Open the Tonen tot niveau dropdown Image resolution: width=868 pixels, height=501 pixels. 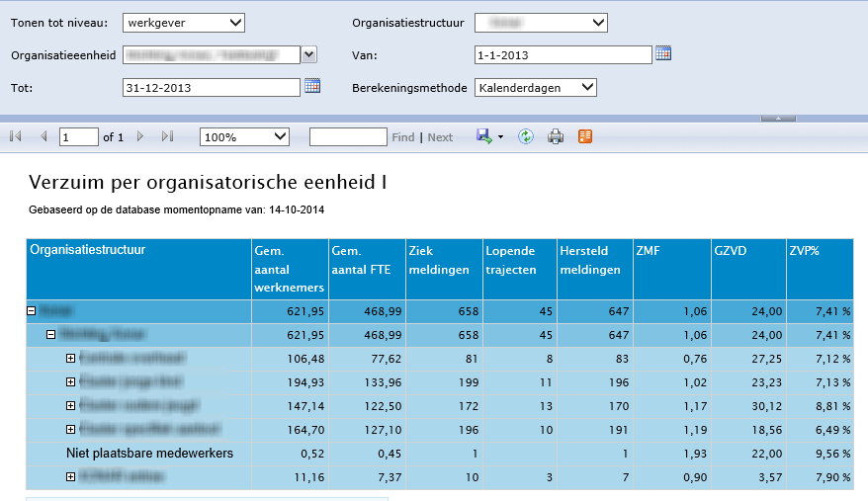coord(184,23)
